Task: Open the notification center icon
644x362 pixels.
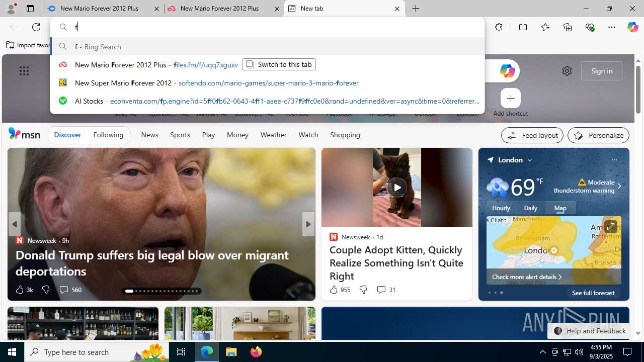Action: pos(627,352)
